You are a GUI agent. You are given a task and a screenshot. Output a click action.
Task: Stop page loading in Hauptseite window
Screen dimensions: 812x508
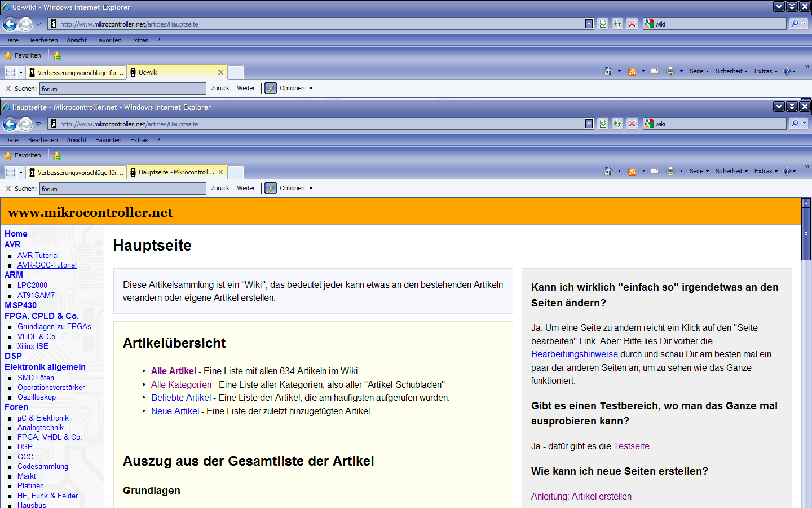[632, 124]
